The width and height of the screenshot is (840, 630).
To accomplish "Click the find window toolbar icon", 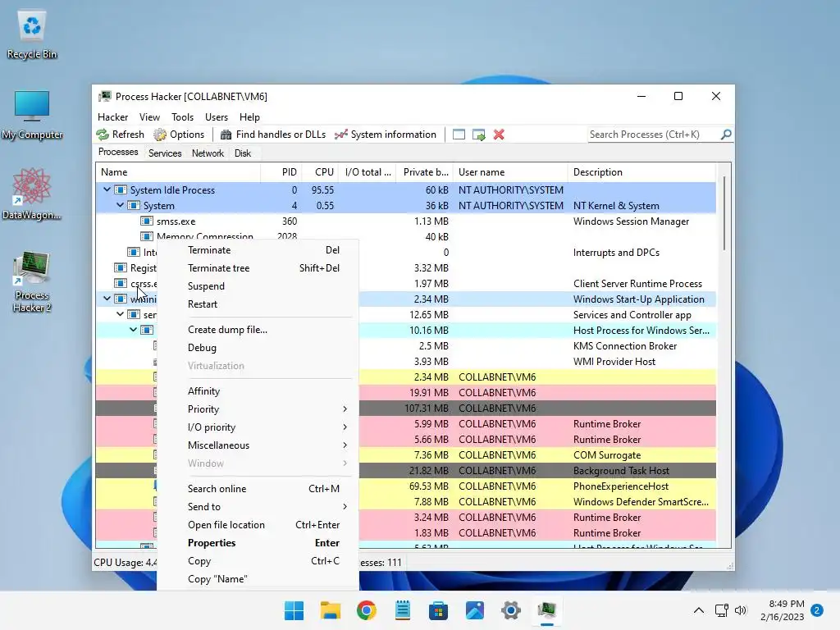I will coord(459,135).
